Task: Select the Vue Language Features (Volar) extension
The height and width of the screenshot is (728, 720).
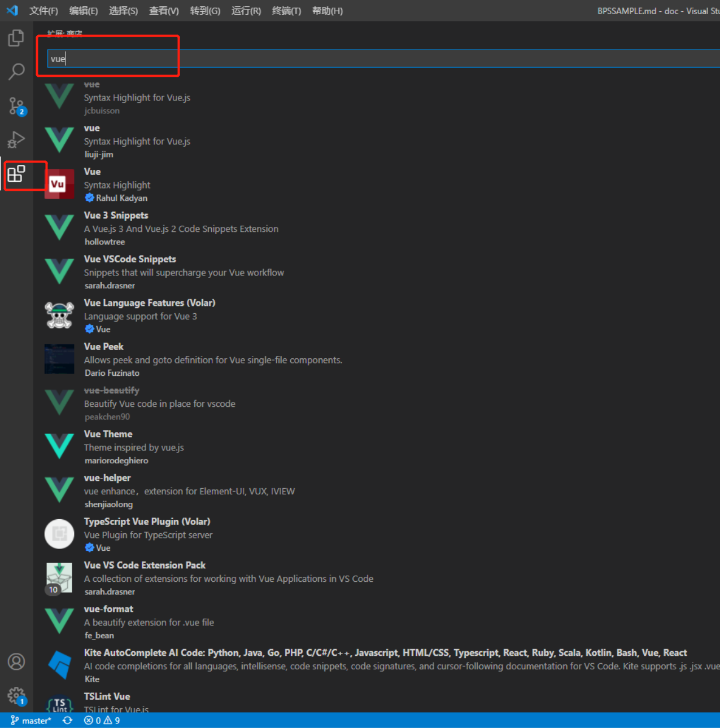Action: (x=150, y=302)
